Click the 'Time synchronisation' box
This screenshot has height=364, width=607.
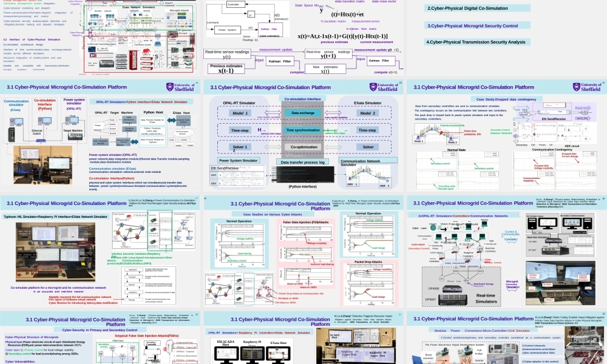(x=303, y=130)
